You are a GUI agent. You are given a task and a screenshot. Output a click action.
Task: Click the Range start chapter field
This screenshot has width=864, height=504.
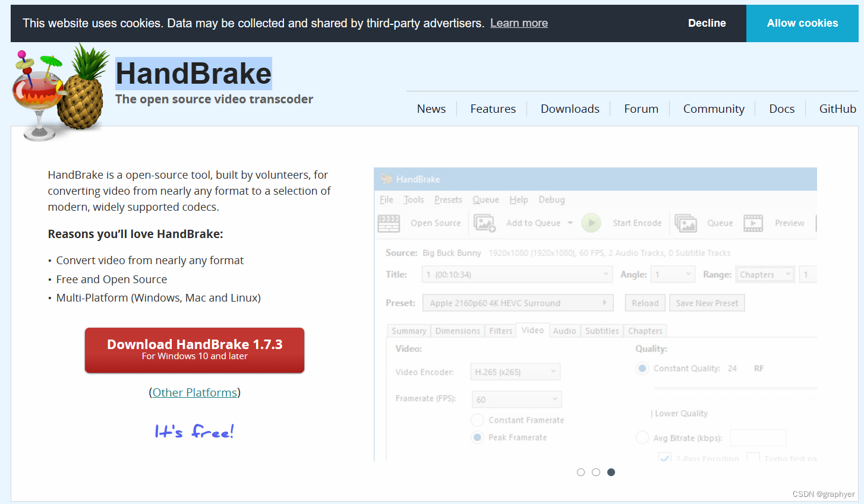[808, 274]
